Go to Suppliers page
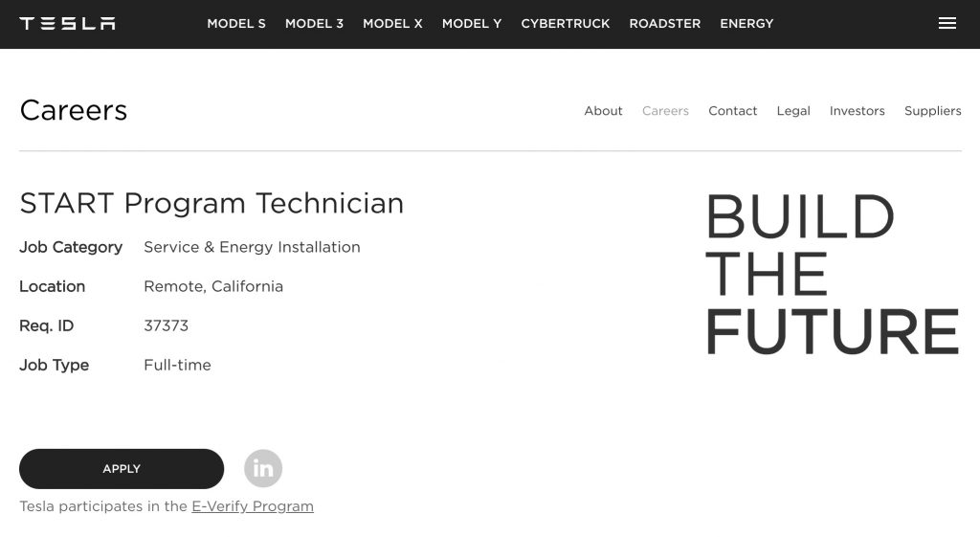 click(932, 111)
